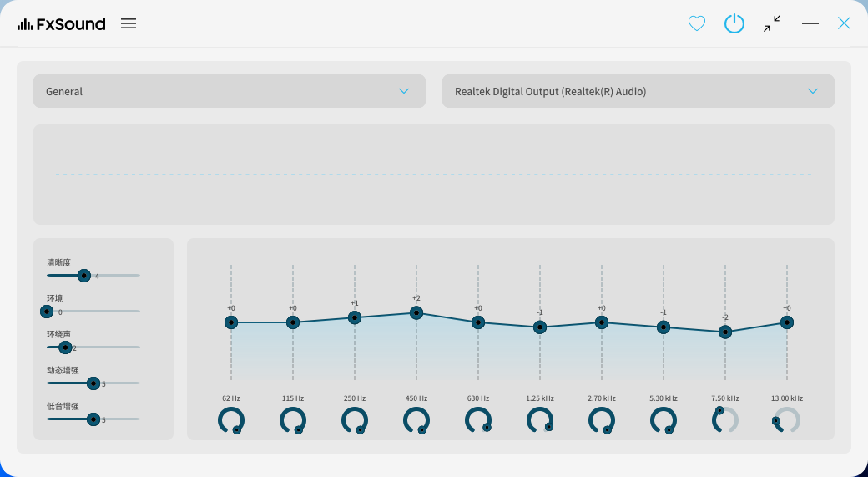Click the -2 gain value above 7.50 kHz
The image size is (868, 477).
725,318
